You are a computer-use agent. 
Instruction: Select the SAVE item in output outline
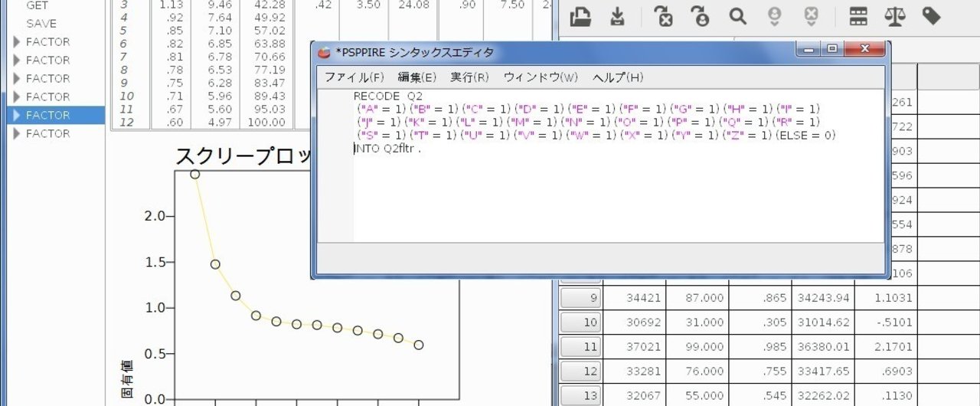click(x=41, y=23)
